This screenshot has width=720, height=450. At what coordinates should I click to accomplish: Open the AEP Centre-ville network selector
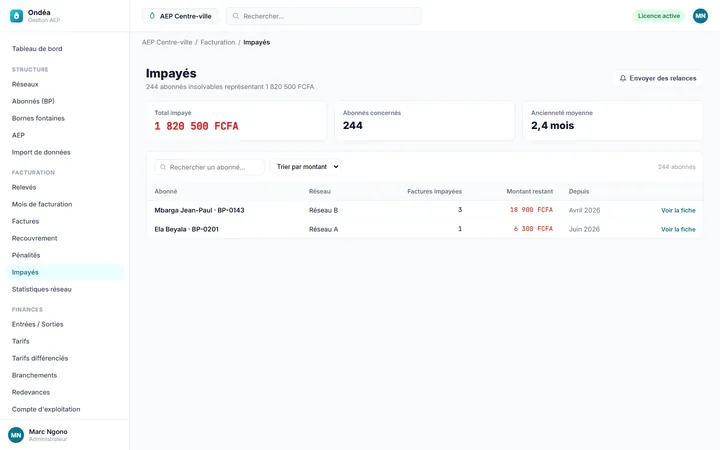[180, 16]
